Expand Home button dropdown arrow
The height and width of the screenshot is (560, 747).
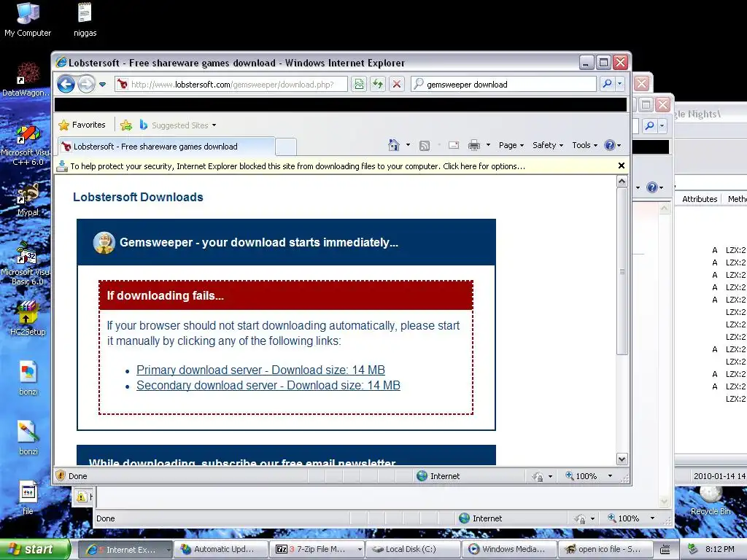point(408,145)
